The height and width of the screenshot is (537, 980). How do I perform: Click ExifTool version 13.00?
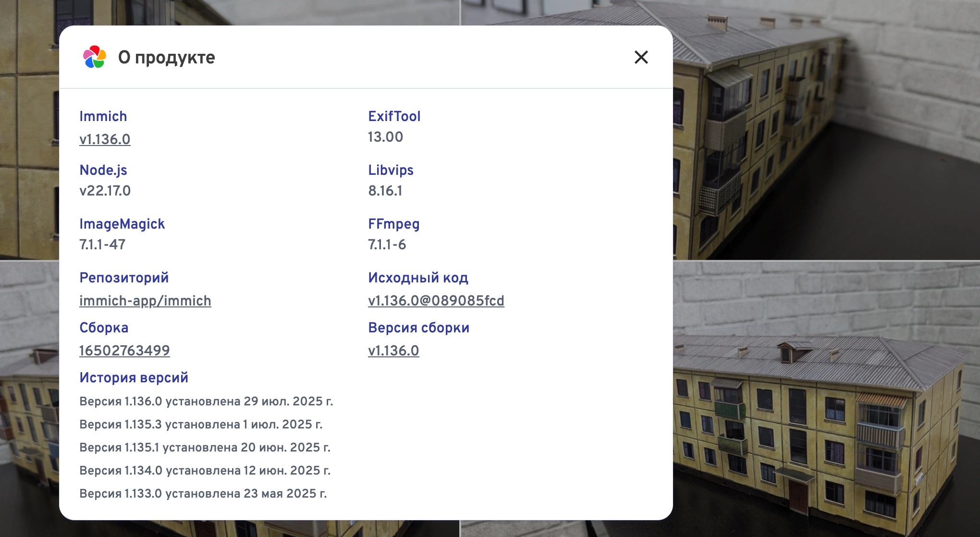click(x=385, y=137)
